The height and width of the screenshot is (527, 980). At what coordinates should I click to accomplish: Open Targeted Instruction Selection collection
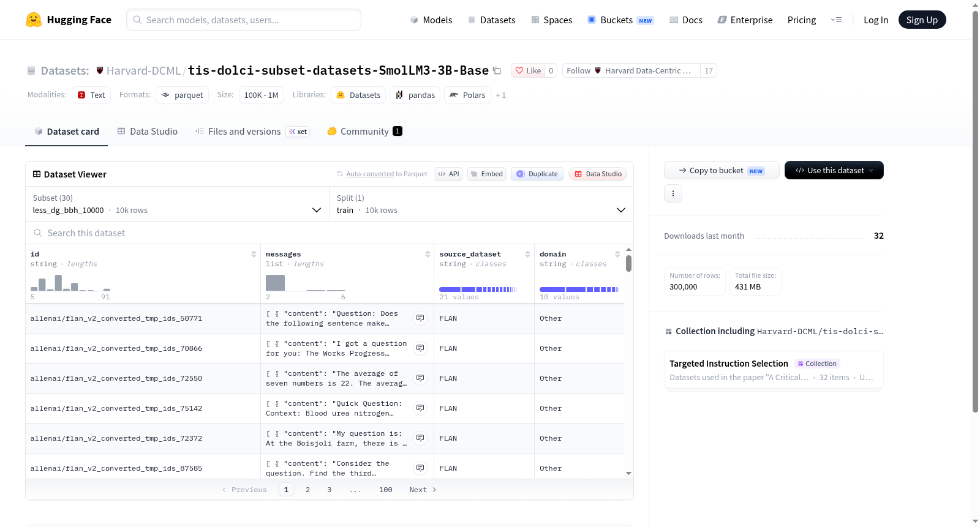[x=774, y=370]
